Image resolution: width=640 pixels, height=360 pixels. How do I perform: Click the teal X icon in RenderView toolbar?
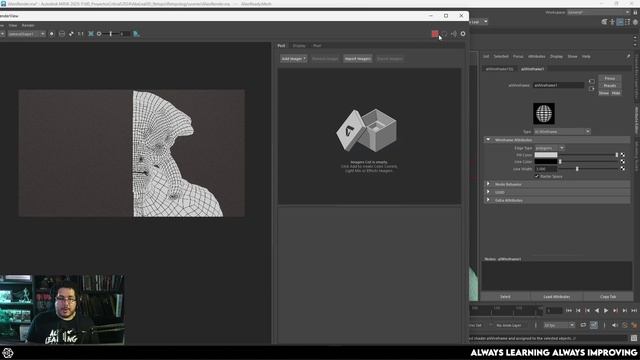91,34
